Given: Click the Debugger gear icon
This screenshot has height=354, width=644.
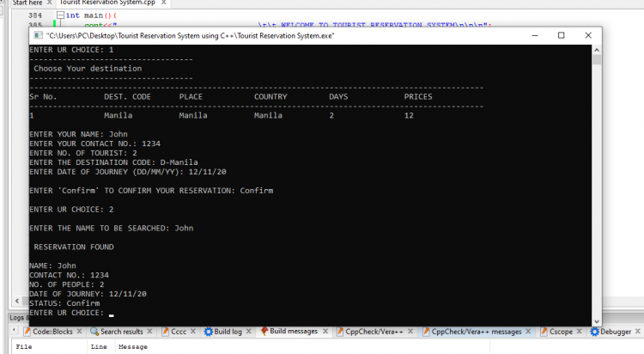Looking at the screenshot, I should [x=595, y=332].
